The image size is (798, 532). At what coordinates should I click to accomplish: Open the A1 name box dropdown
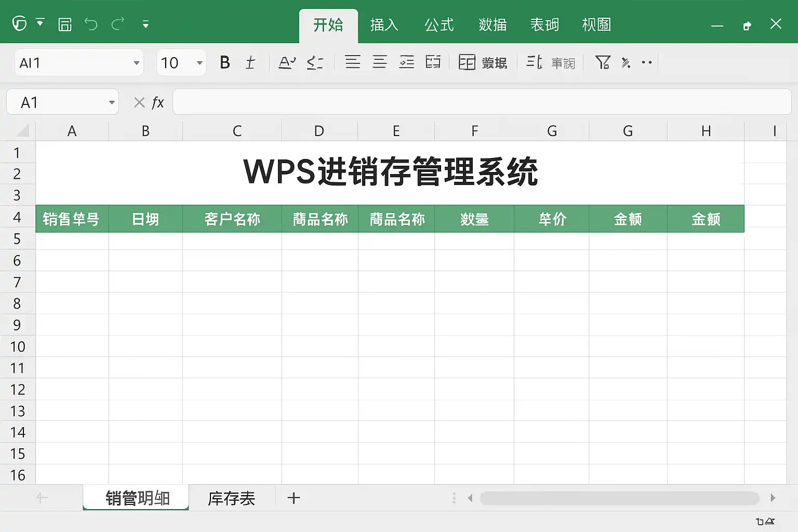111,103
